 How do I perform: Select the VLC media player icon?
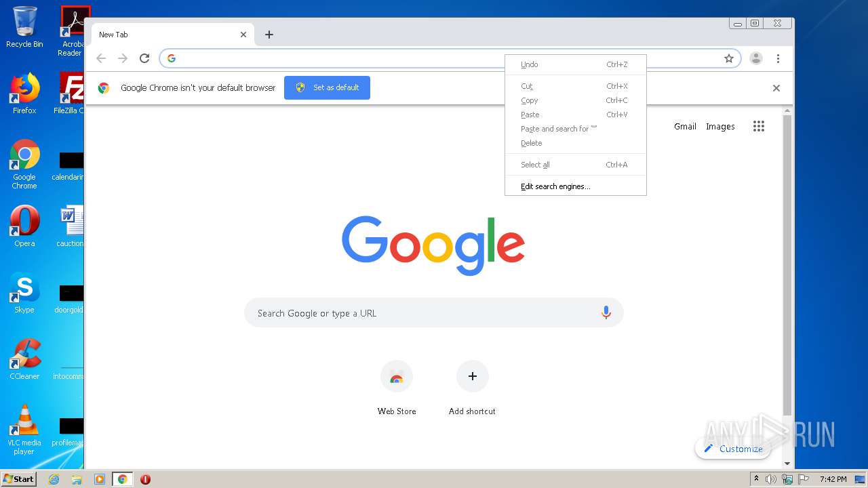[x=24, y=430]
